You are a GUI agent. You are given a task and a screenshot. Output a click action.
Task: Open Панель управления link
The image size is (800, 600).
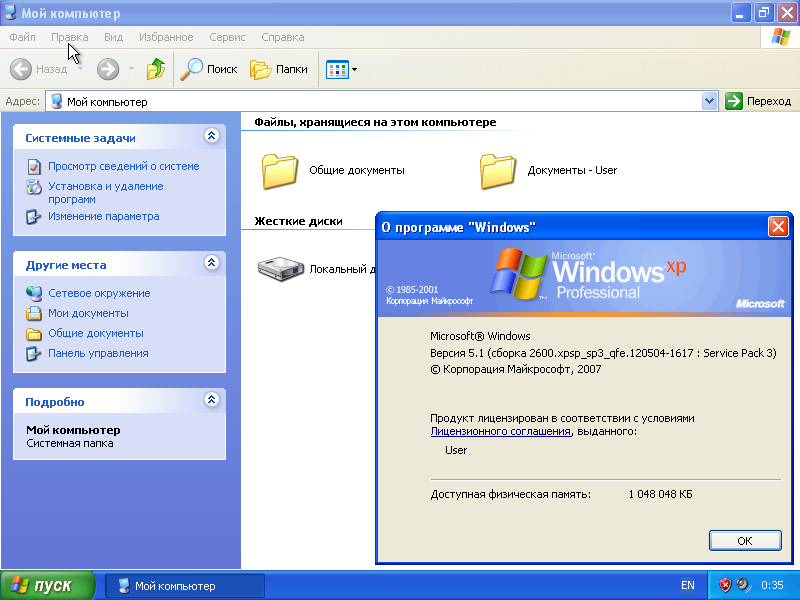tap(98, 353)
